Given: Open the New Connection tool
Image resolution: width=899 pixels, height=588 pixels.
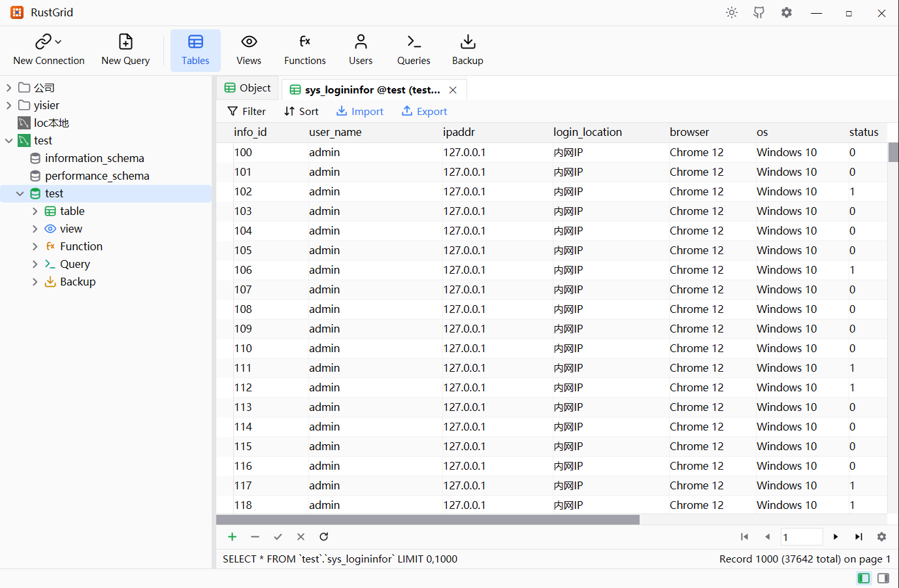Looking at the screenshot, I should pyautogui.click(x=49, y=50).
